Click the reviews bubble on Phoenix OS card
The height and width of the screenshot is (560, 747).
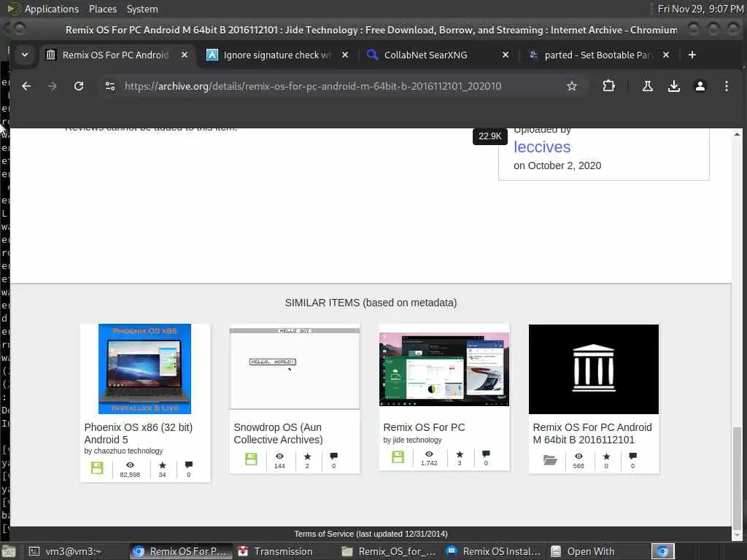189,464
